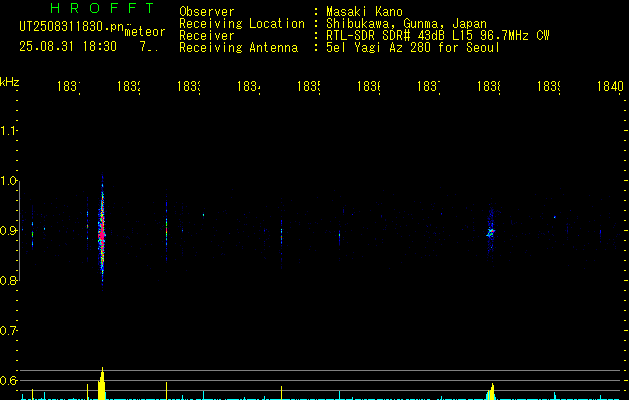Click the star-shaped cyan echo in the spectrogram

coord(491,232)
